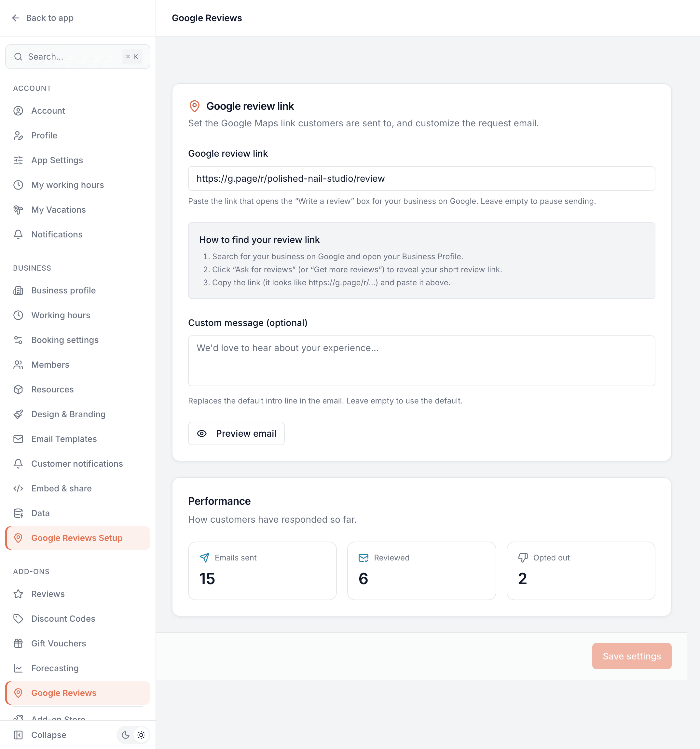This screenshot has width=700, height=749.
Task: Click the Notifications bell icon
Action: pos(18,234)
